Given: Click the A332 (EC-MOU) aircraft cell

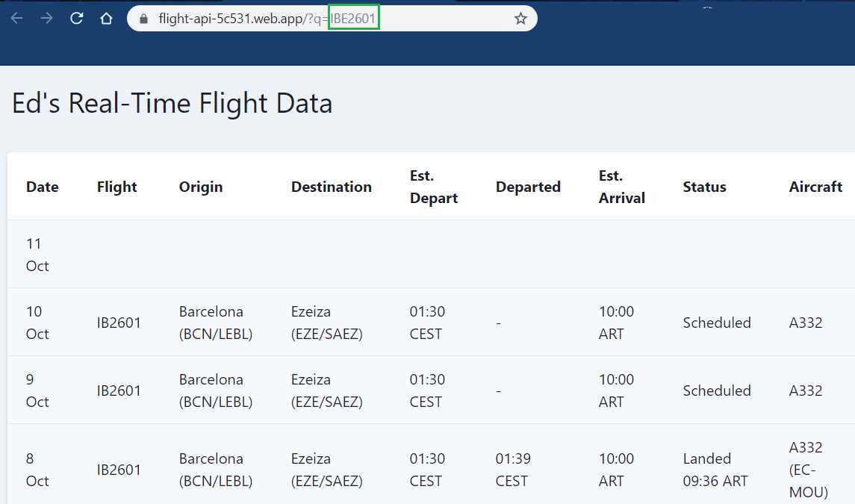Looking at the screenshot, I should point(806,470).
